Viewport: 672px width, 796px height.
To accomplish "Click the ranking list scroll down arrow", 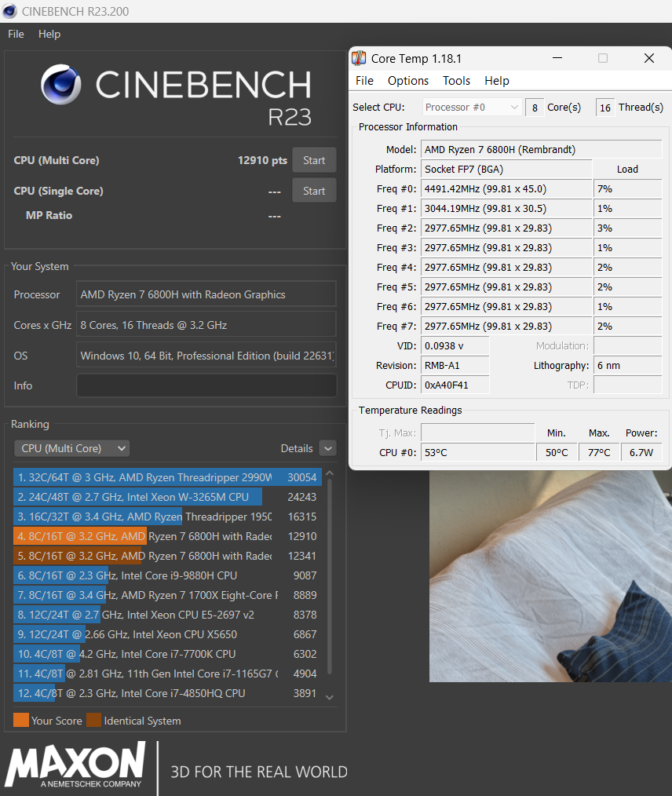I will pyautogui.click(x=330, y=698).
